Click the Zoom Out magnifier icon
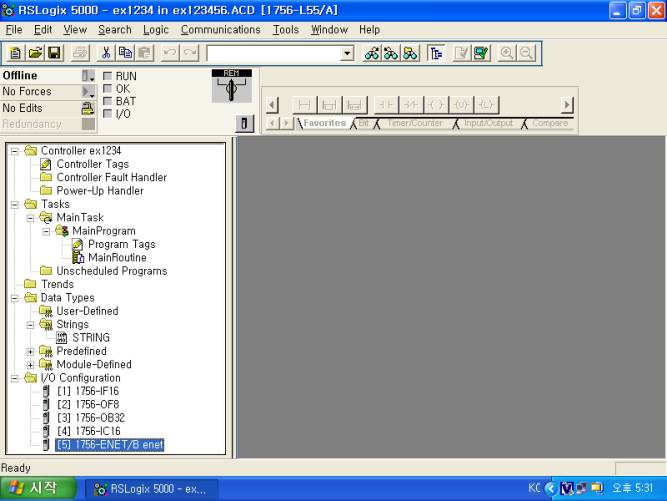Screen dimensions: 667x501 (525, 51)
